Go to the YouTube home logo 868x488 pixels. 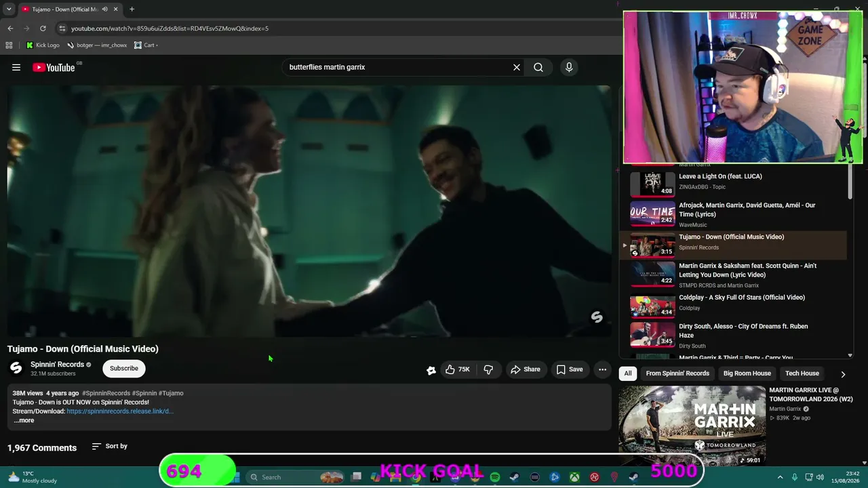pos(54,67)
